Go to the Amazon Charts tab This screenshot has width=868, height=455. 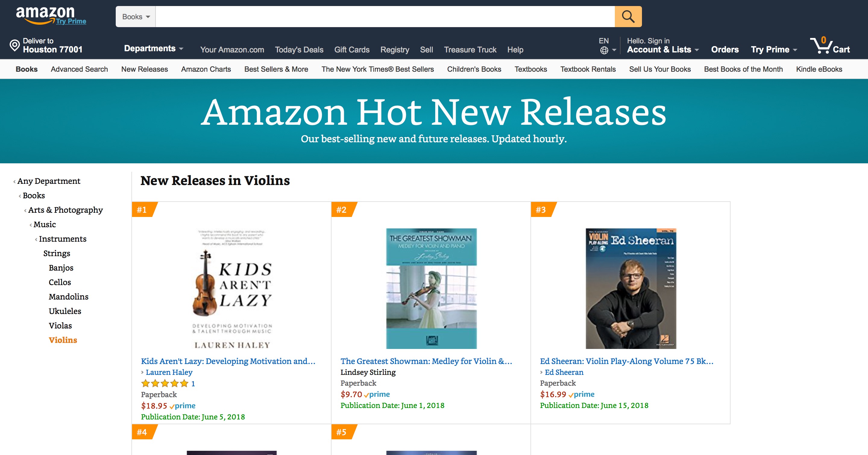click(206, 69)
